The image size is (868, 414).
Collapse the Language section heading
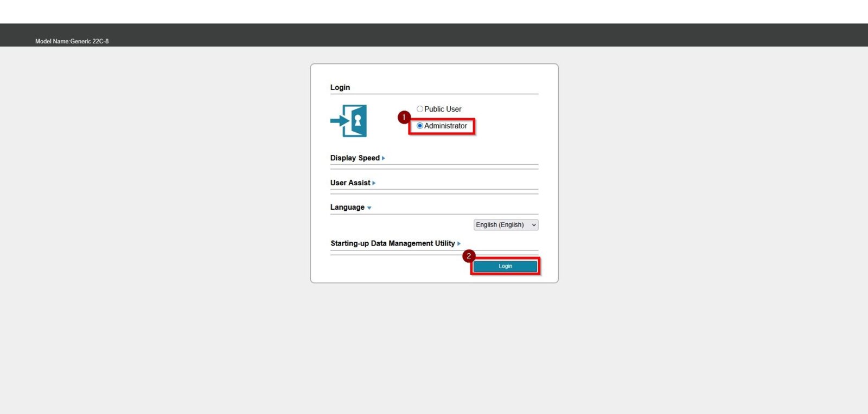point(347,207)
